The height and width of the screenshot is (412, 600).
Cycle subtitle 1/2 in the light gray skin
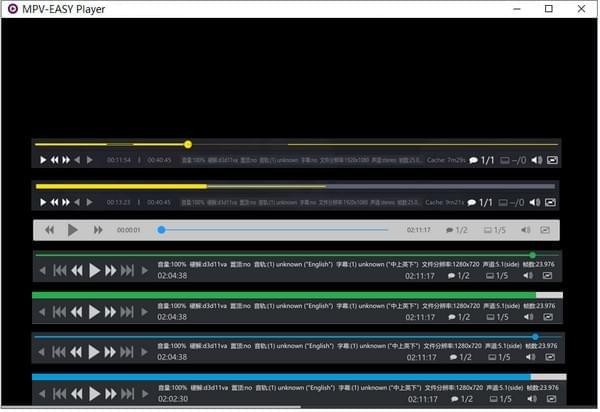457,230
